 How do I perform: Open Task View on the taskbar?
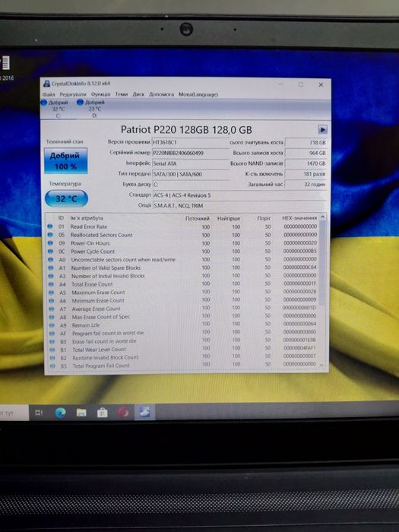coord(39,413)
